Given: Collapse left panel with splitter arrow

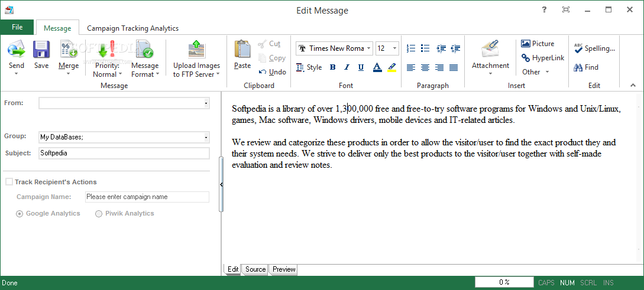Looking at the screenshot, I should (x=221, y=185).
